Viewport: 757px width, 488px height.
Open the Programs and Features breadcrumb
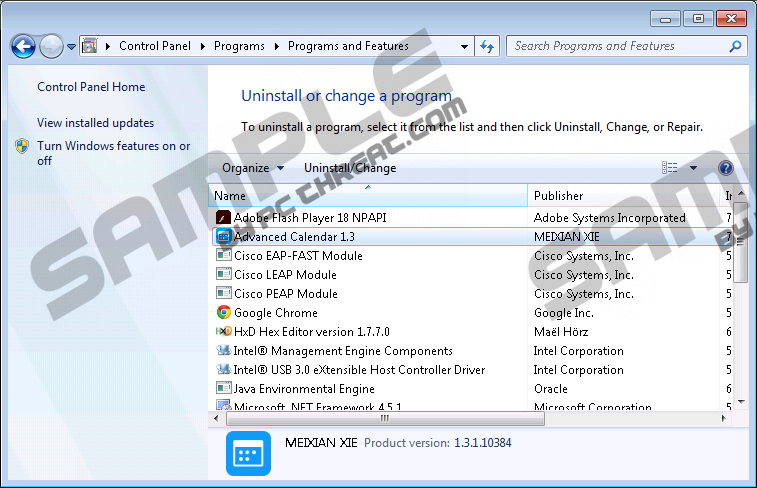(x=348, y=46)
